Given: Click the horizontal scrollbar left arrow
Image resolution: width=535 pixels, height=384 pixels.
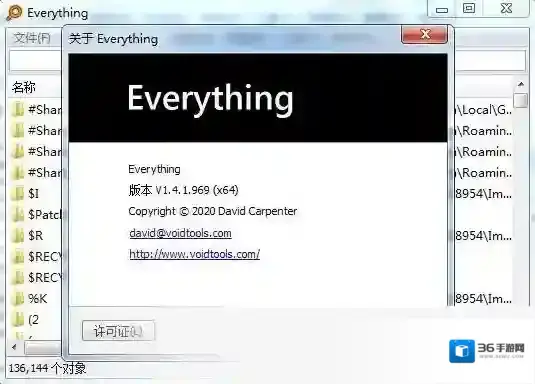Looking at the screenshot, I should [14, 347].
